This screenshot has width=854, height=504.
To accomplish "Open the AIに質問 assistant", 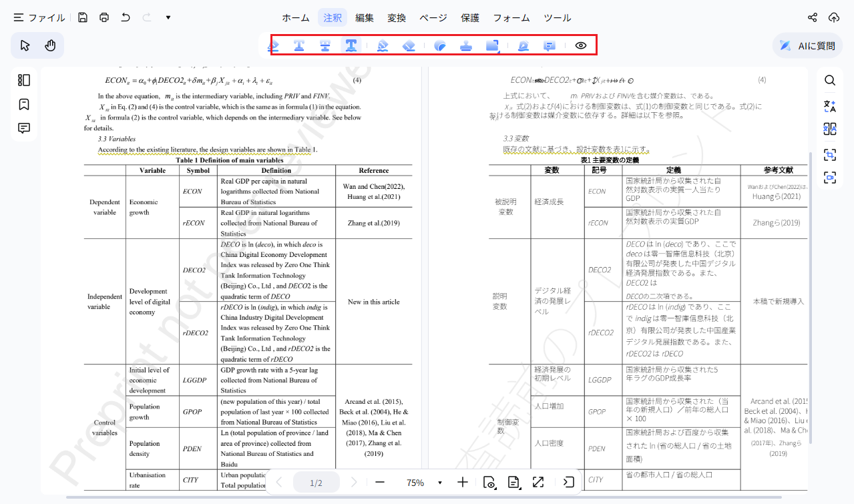I will (x=808, y=45).
